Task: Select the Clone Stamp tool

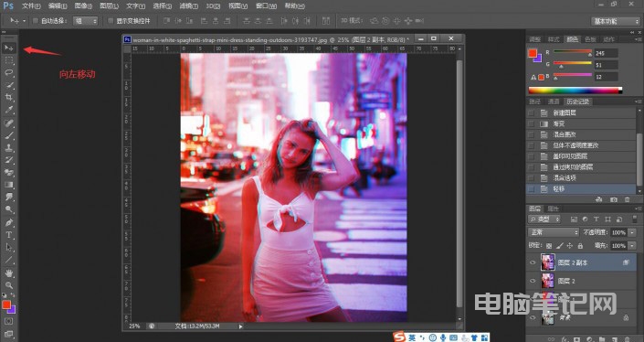Action: 9,147
